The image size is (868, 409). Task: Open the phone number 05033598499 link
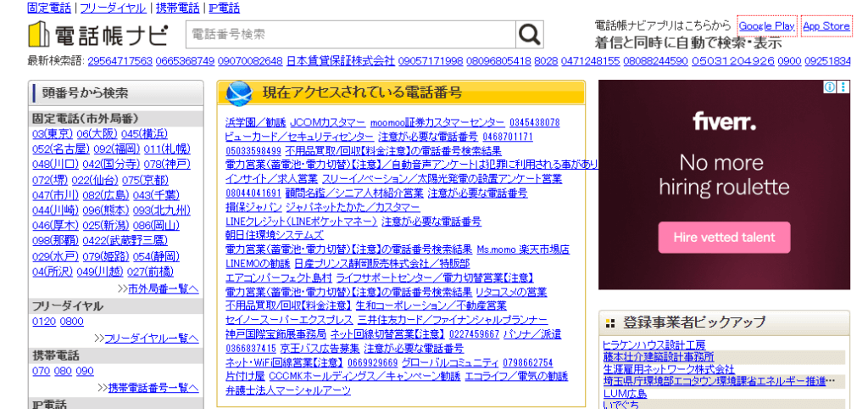tap(253, 151)
